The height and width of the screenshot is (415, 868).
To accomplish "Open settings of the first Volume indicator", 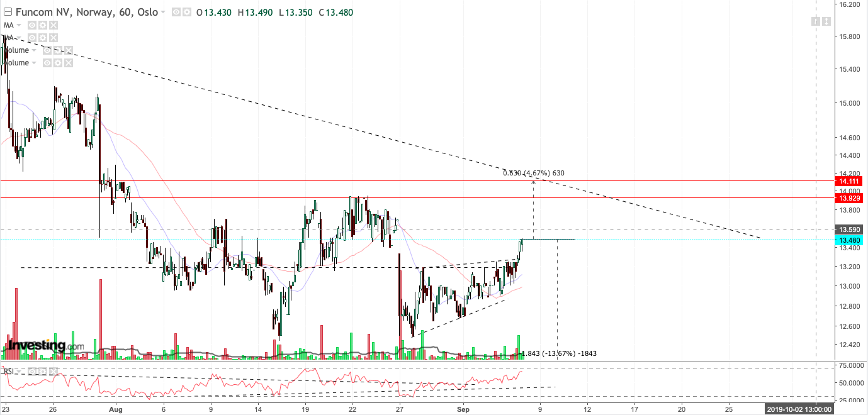I will pyautogui.click(x=58, y=50).
